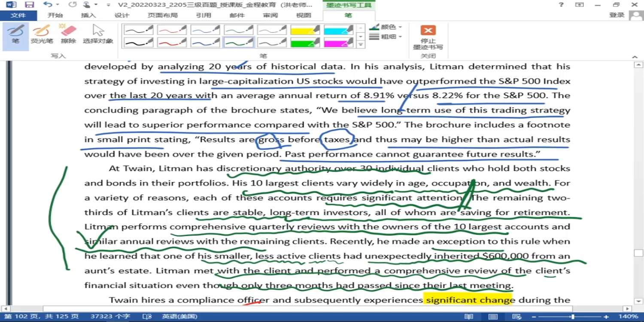Screen dimensions: 644x322
Task: Toggle the Pen (笔) writing tool
Action: [15, 34]
